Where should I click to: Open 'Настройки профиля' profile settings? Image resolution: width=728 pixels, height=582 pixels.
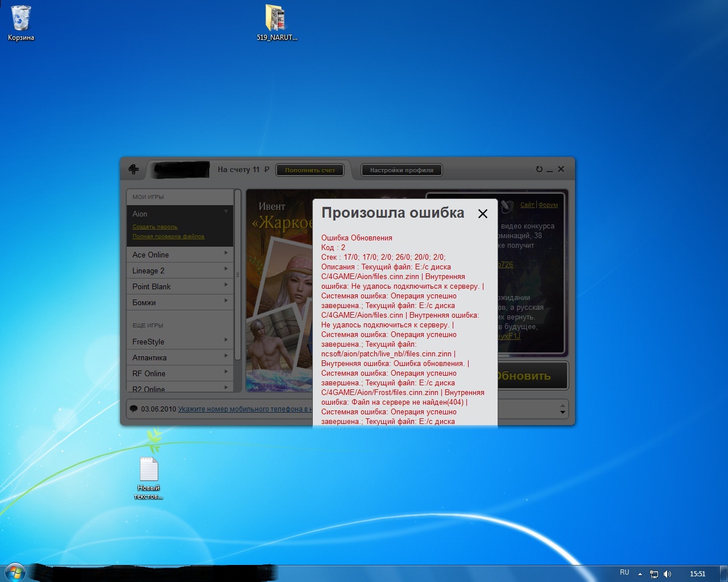(x=402, y=170)
